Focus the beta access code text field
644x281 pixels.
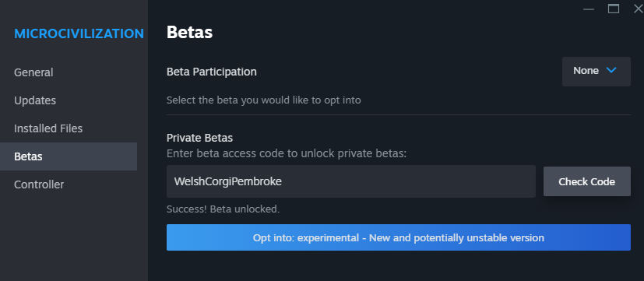click(x=350, y=181)
